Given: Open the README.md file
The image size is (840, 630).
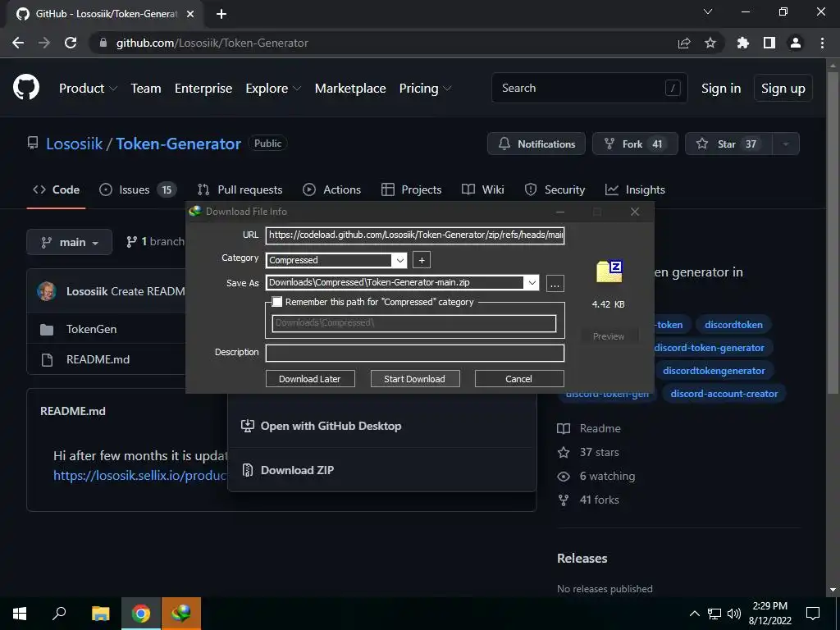Looking at the screenshot, I should pyautogui.click(x=98, y=359).
